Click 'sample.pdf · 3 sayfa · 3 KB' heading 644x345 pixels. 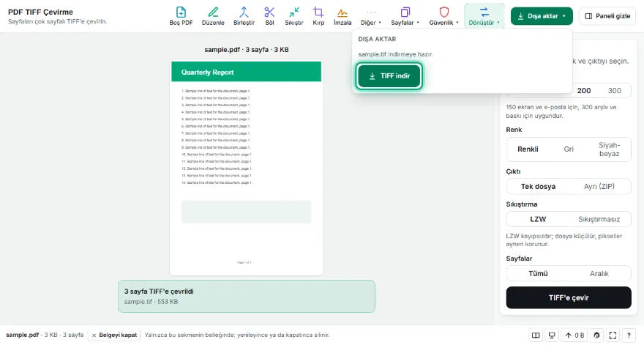(247, 50)
